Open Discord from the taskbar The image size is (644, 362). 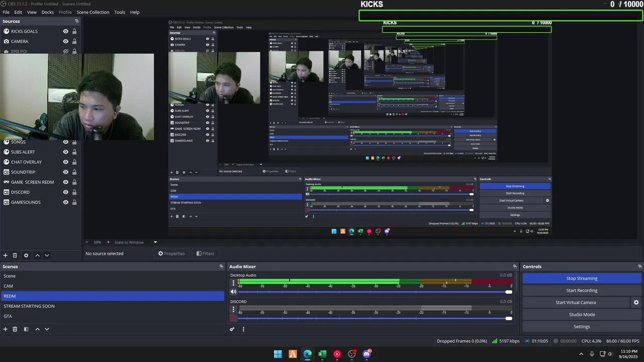point(367,354)
